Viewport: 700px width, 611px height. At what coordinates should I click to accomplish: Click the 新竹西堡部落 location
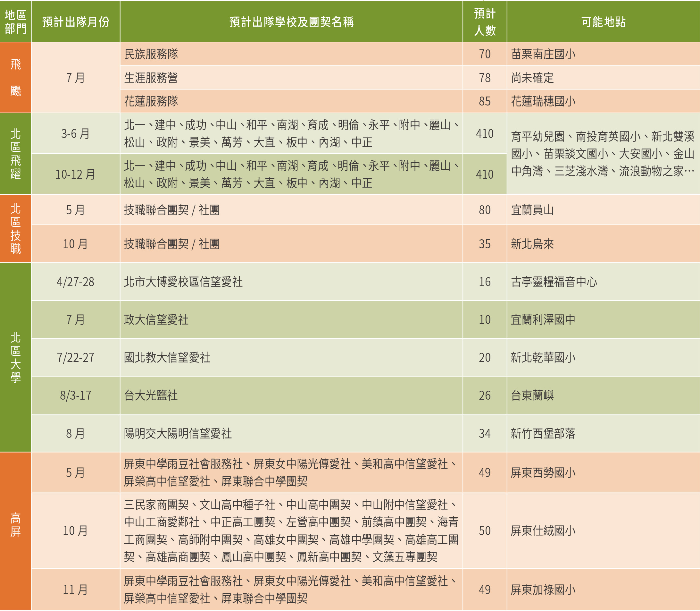click(603, 433)
